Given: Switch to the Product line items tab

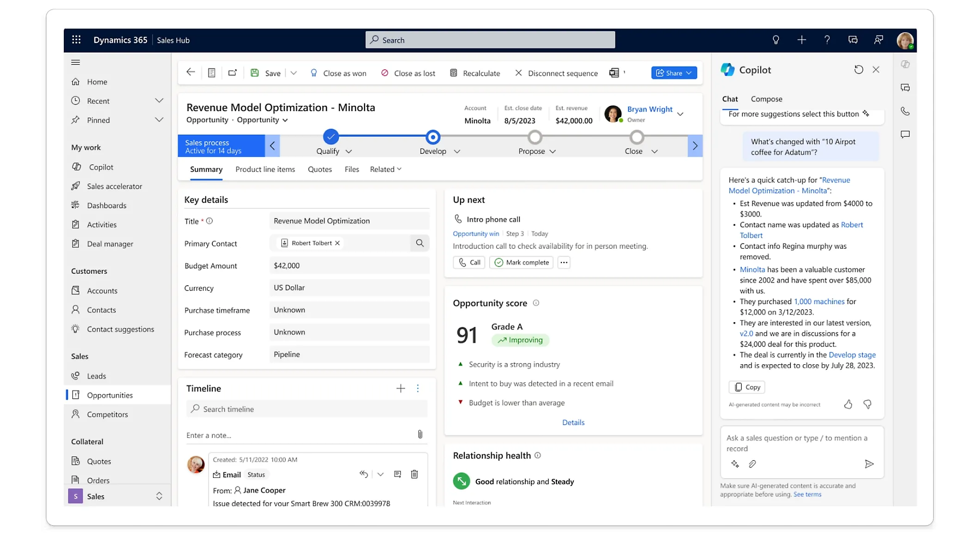Looking at the screenshot, I should click(x=265, y=169).
